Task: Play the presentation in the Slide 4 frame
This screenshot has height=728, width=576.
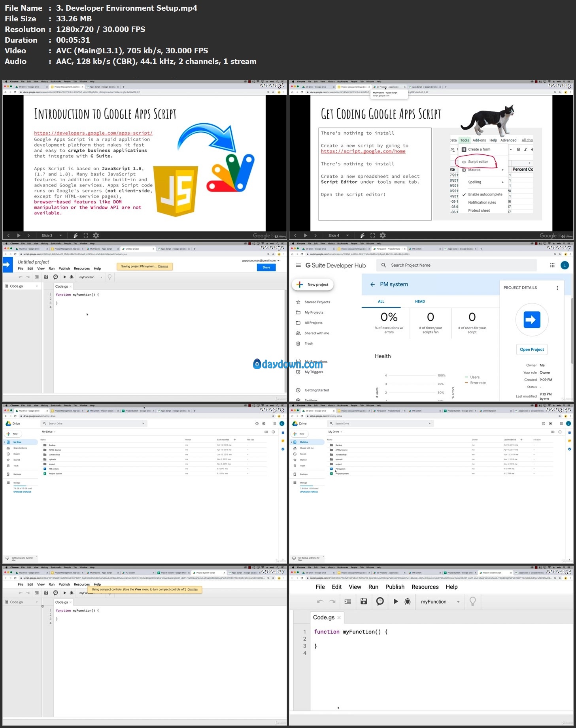Action: point(305,235)
